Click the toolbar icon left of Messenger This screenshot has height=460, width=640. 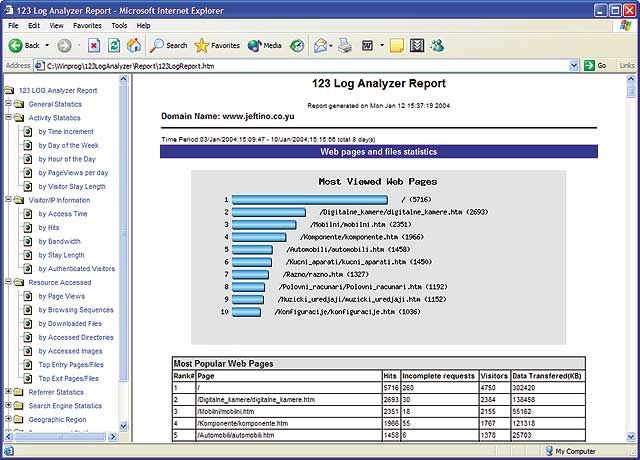click(x=417, y=45)
